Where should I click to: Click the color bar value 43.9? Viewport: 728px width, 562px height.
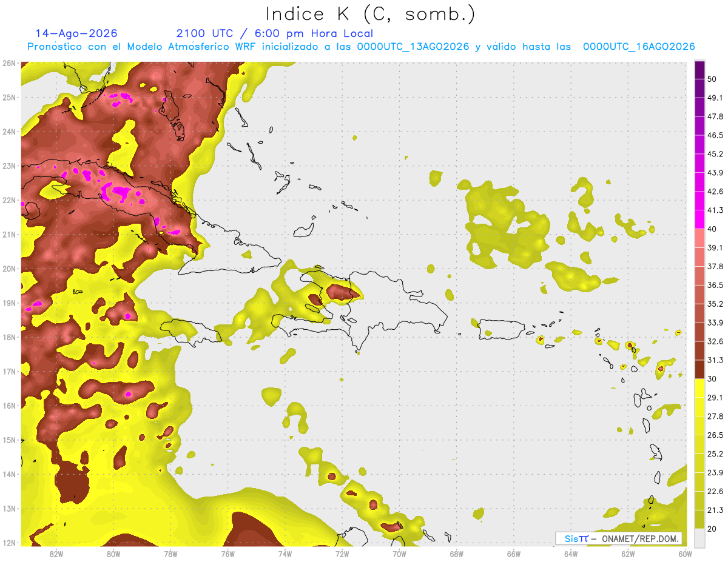click(x=715, y=173)
